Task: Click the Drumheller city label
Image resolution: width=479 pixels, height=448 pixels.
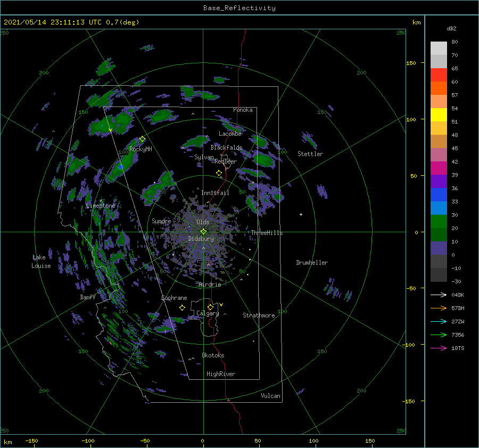Action: 312,263
